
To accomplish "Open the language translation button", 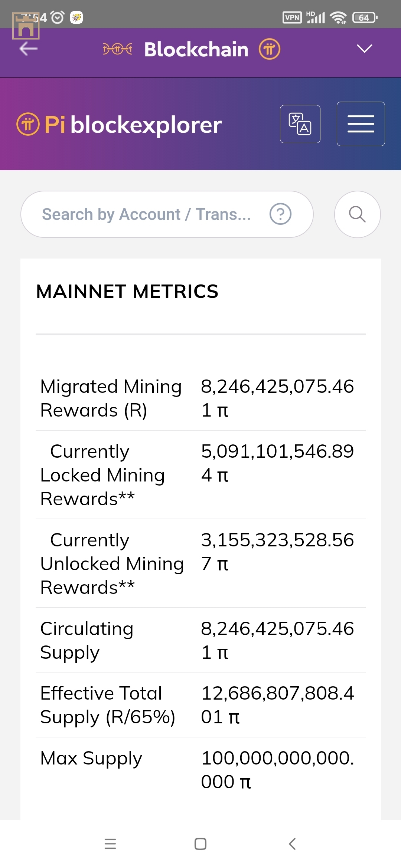I will pyautogui.click(x=300, y=124).
